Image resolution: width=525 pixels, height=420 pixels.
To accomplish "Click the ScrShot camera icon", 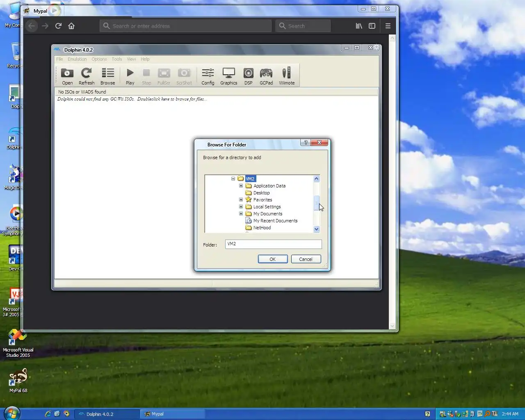I will tap(184, 76).
